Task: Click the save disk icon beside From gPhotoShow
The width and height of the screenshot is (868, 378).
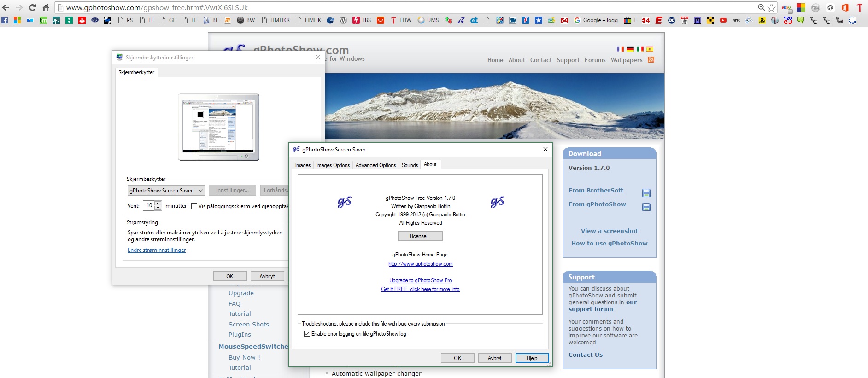Action: pyautogui.click(x=646, y=207)
